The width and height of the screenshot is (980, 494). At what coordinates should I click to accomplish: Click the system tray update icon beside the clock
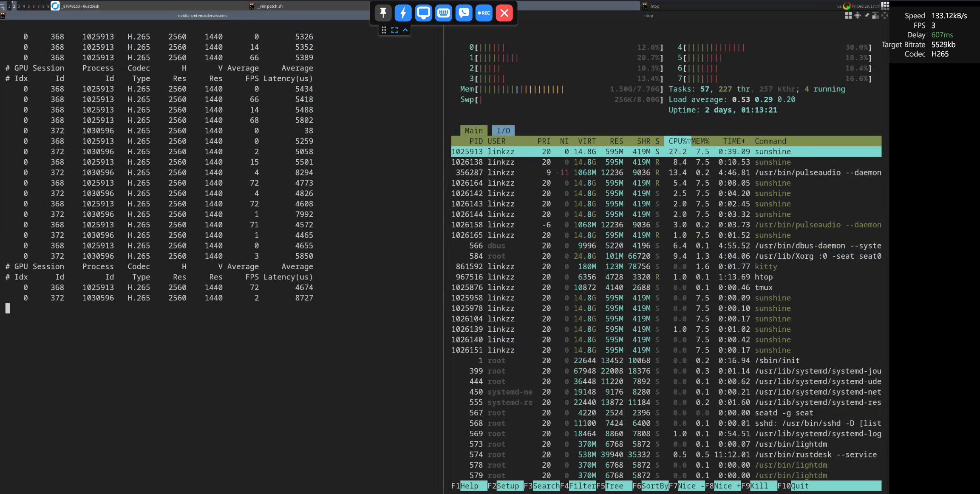pyautogui.click(x=847, y=6)
